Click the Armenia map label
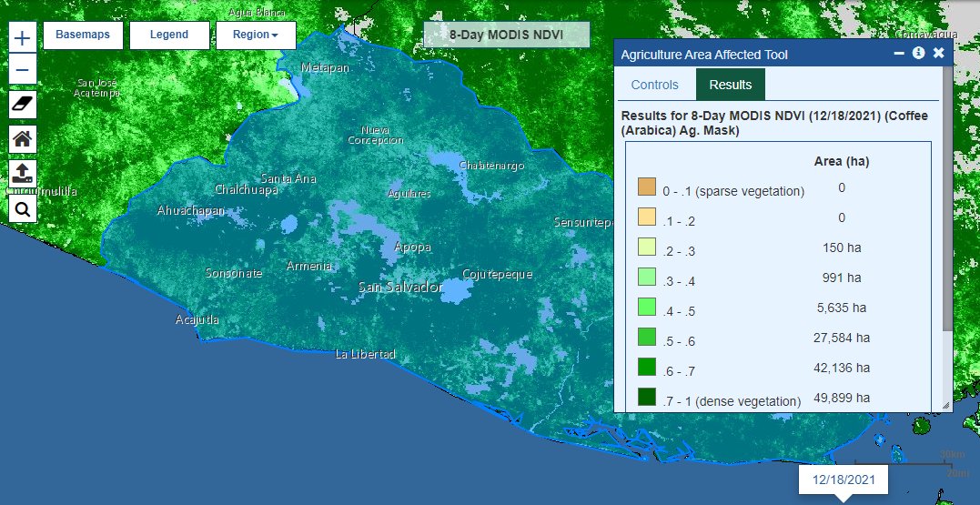The width and height of the screenshot is (980, 505). pos(308,267)
